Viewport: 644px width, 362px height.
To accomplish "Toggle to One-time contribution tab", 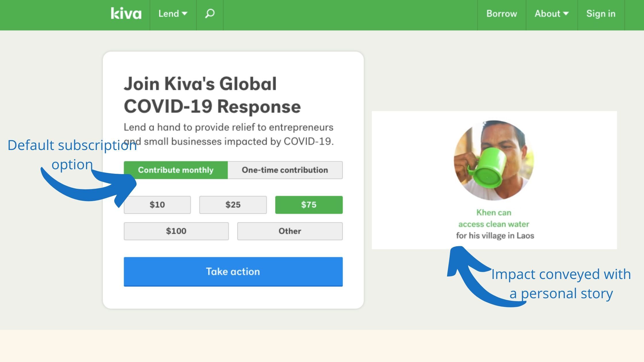I will pyautogui.click(x=285, y=170).
